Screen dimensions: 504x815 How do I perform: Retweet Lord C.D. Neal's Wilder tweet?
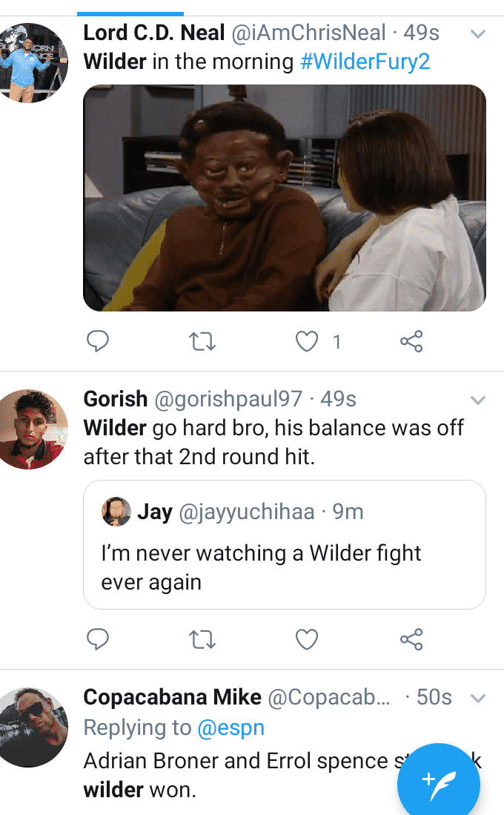click(x=202, y=341)
